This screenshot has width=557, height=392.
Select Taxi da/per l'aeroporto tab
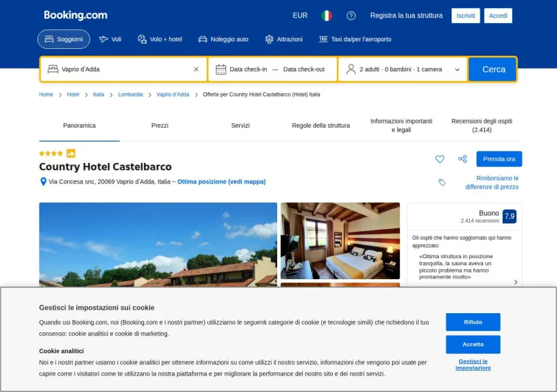tap(355, 39)
